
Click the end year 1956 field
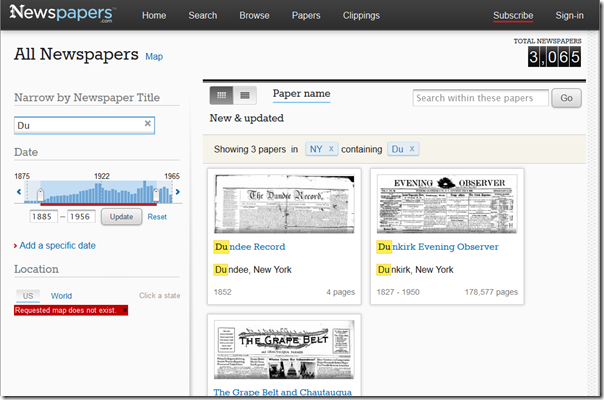pos(81,217)
